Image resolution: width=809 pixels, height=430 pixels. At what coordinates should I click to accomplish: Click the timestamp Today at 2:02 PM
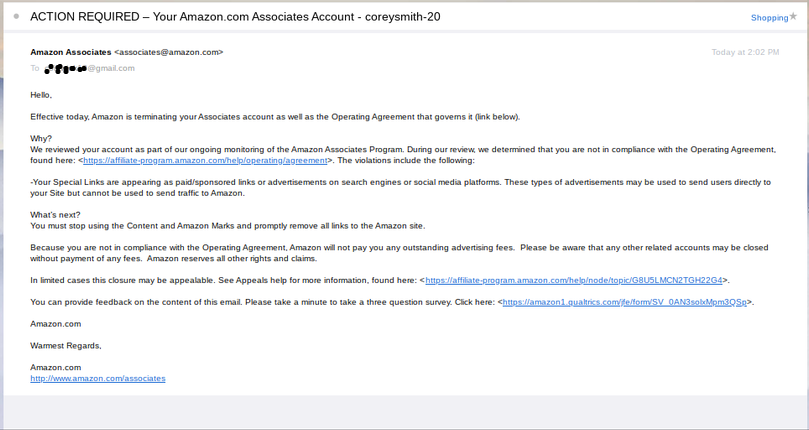click(745, 52)
